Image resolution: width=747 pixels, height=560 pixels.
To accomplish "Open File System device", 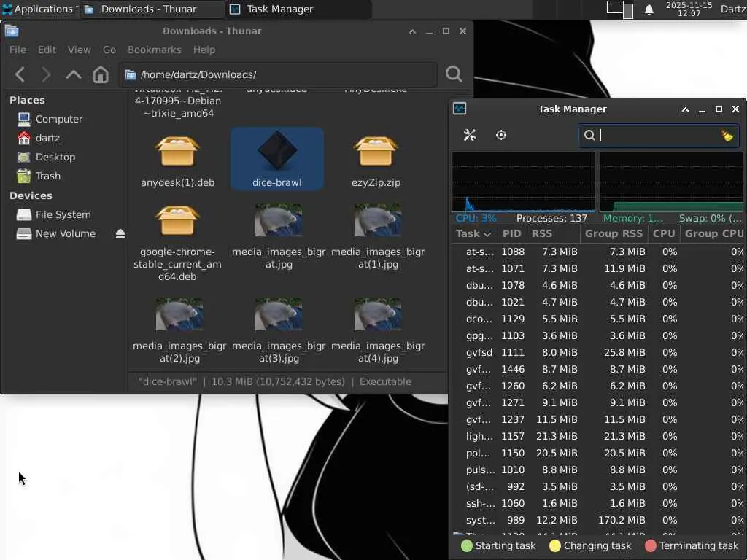I will pyautogui.click(x=64, y=215).
